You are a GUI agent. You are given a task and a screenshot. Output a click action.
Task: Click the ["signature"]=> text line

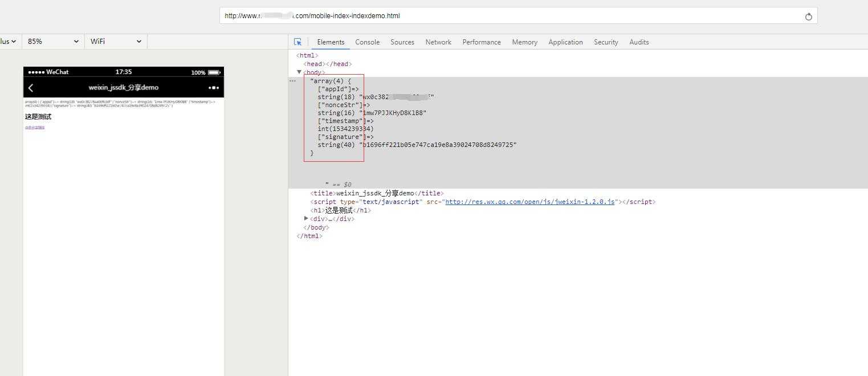345,137
